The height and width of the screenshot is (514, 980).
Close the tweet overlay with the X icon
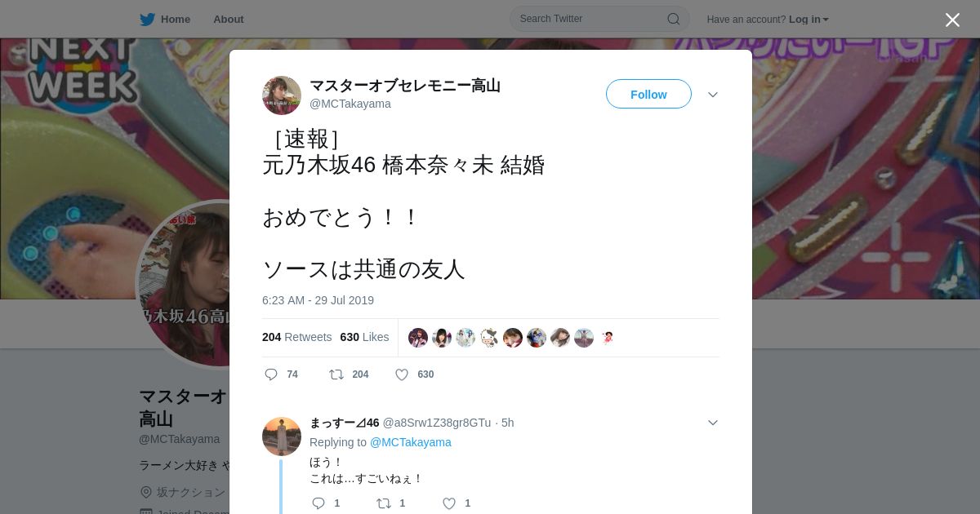952,20
